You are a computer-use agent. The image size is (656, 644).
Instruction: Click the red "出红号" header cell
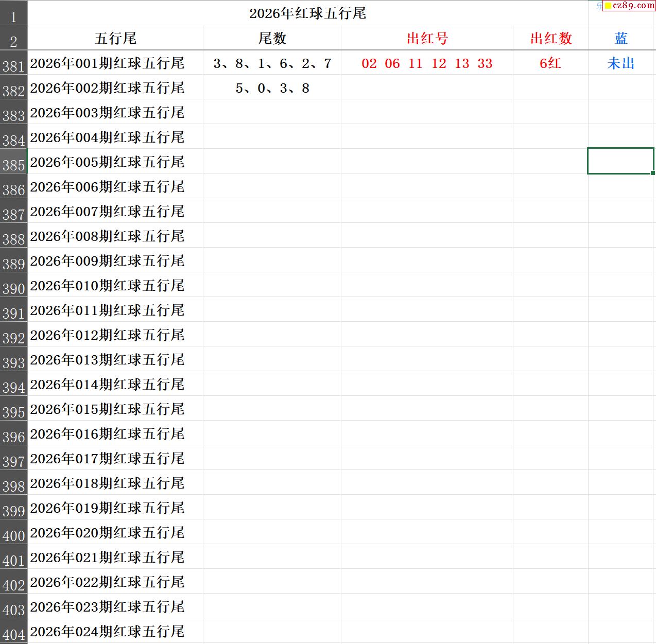click(427, 38)
